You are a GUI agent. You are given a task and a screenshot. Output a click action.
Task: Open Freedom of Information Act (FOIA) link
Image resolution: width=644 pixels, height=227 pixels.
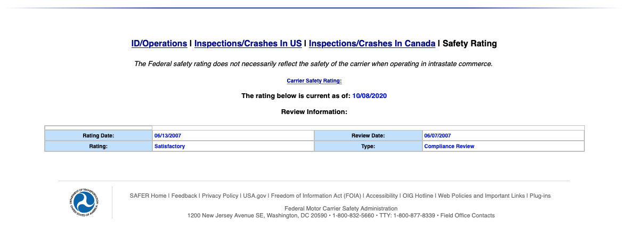click(316, 196)
